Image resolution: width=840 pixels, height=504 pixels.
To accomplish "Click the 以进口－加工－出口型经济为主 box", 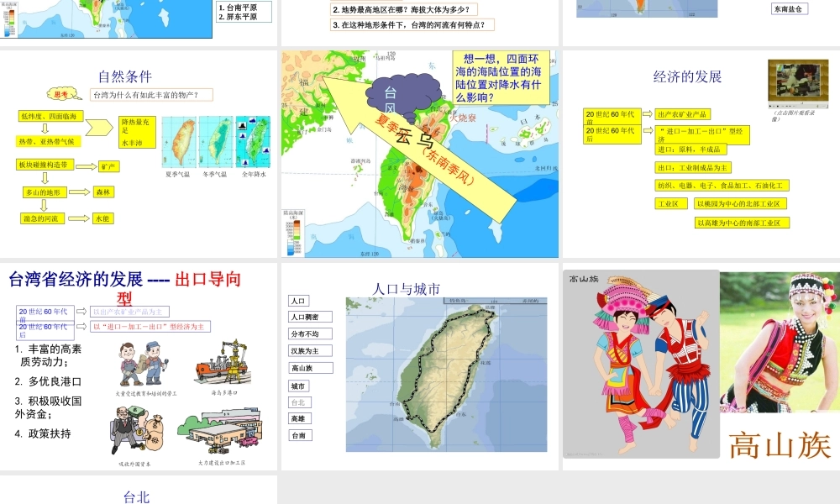I will click(150, 327).
